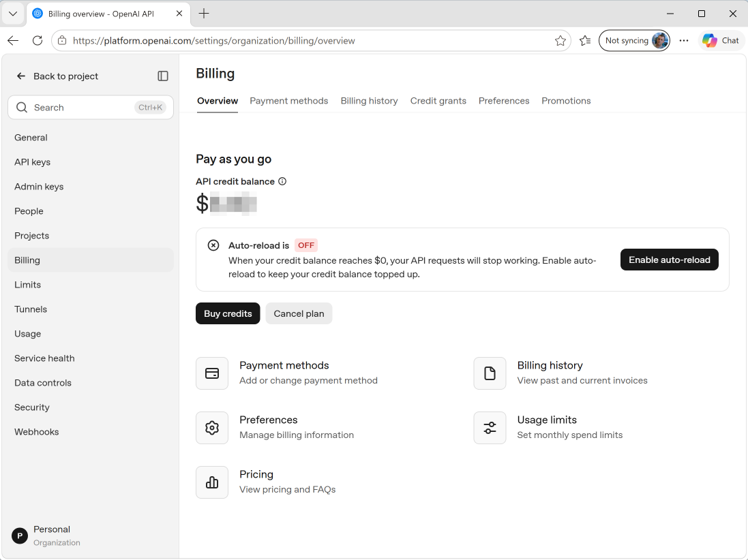This screenshot has height=560, width=748.
Task: Open Security in sidebar
Action: pyautogui.click(x=91, y=407)
